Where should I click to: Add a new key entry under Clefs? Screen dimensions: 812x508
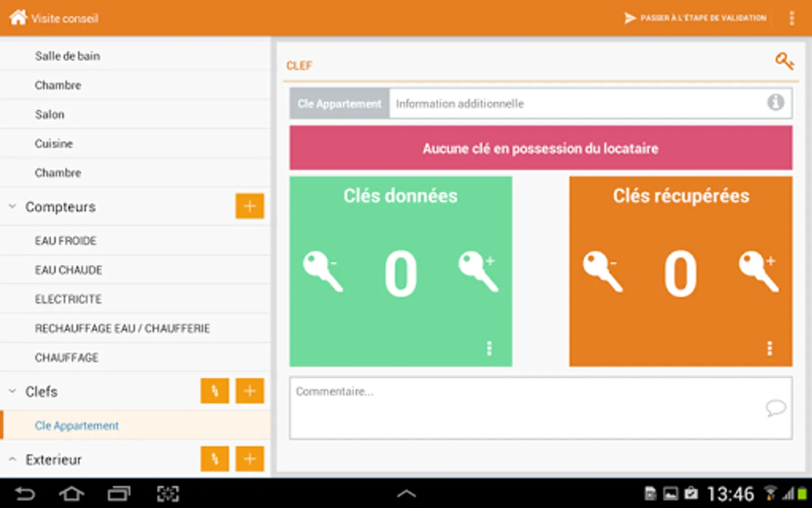click(249, 391)
